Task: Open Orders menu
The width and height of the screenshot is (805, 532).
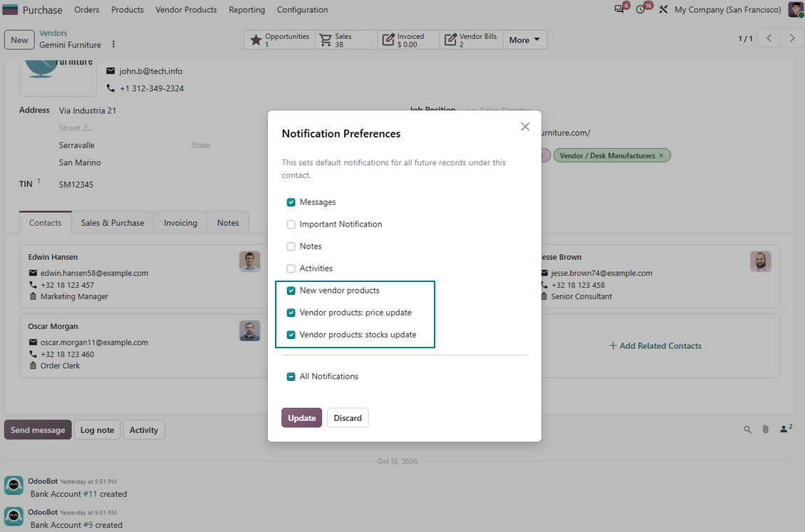Action: click(x=87, y=10)
